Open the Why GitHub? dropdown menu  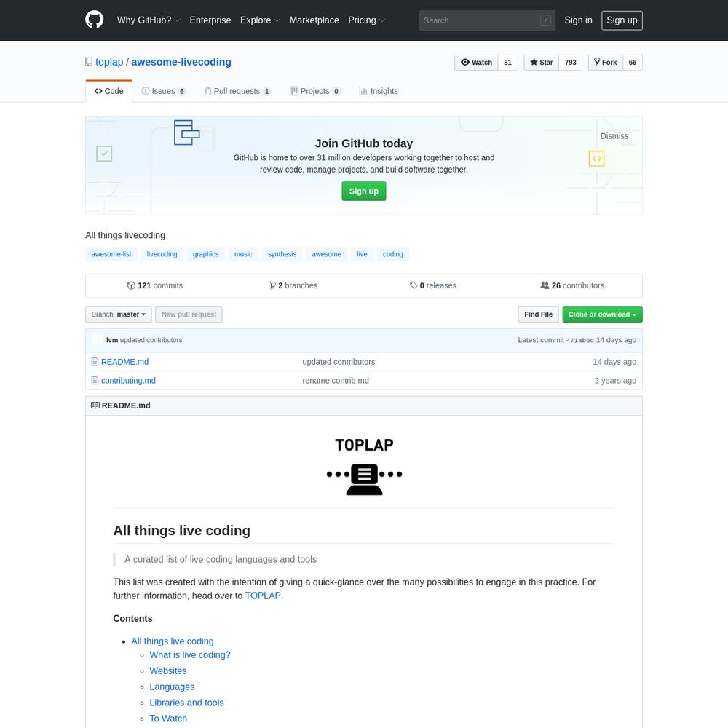click(148, 20)
